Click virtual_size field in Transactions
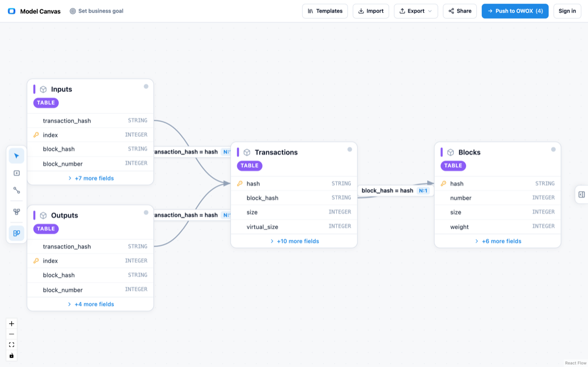 [x=294, y=227]
